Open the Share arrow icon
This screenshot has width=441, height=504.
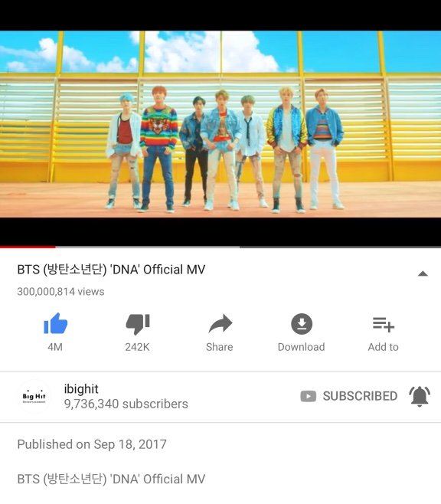[x=220, y=323]
